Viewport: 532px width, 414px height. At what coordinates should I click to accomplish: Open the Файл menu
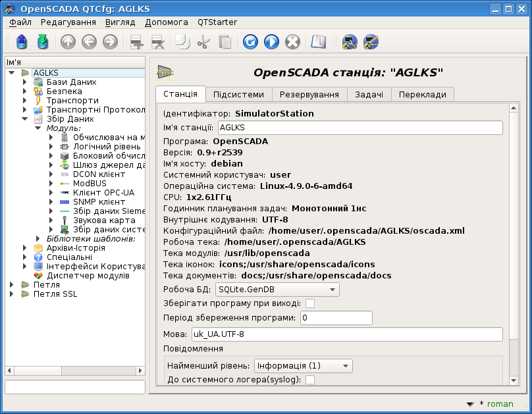pyautogui.click(x=20, y=22)
